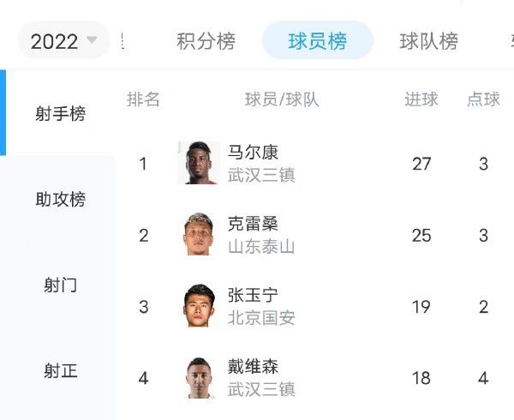Open the 2022 season dropdown
Screen dimensions: 514x420
click(64, 41)
